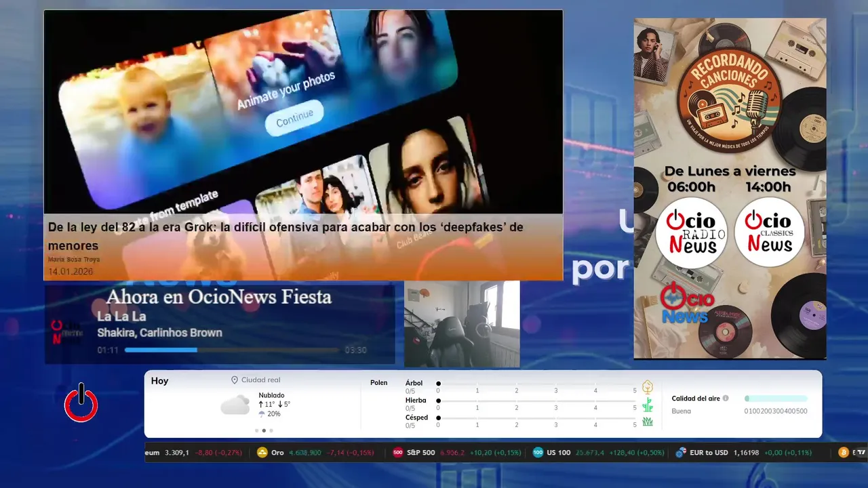Viewport: 868px width, 488px height.
Task: Click the author name María Sosa Troya
Action: pos(74,260)
